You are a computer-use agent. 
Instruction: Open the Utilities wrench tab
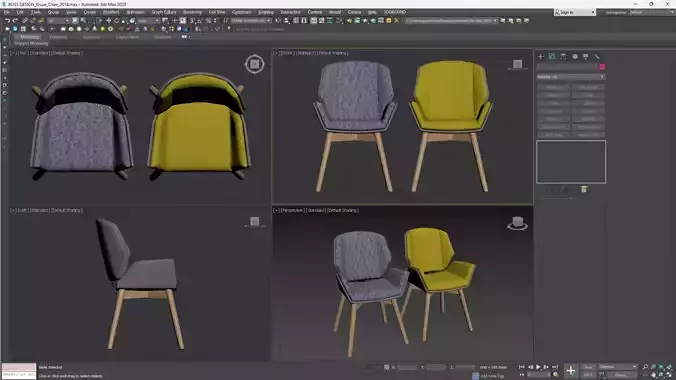click(x=597, y=57)
